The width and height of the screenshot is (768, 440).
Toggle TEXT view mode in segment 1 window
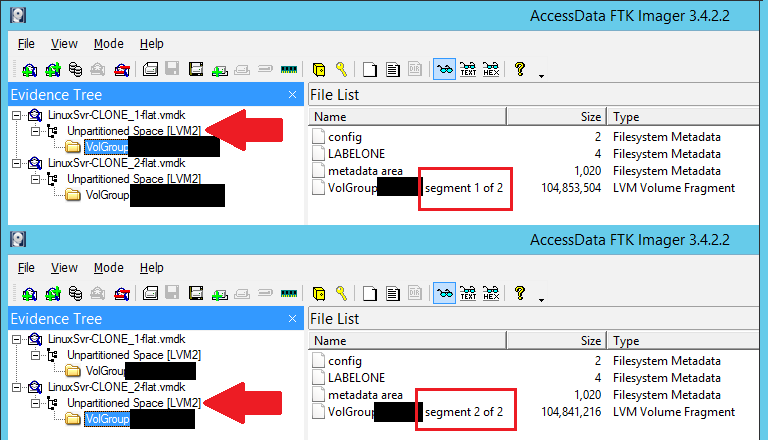468,70
